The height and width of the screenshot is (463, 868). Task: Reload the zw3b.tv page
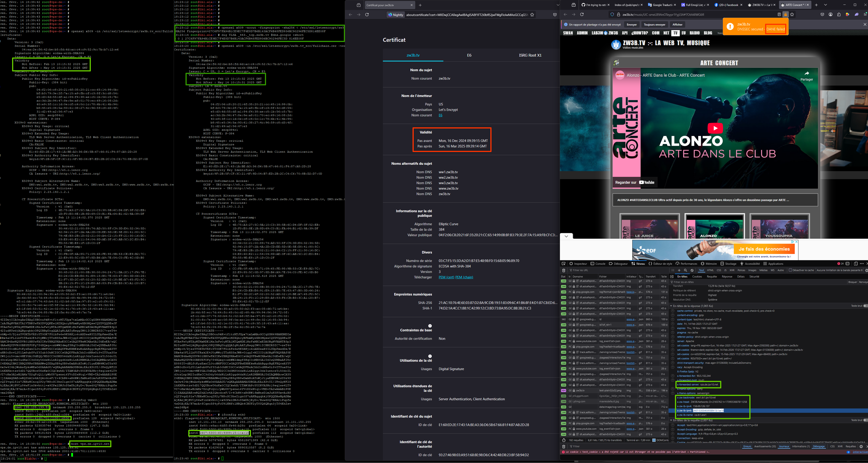tap(582, 14)
